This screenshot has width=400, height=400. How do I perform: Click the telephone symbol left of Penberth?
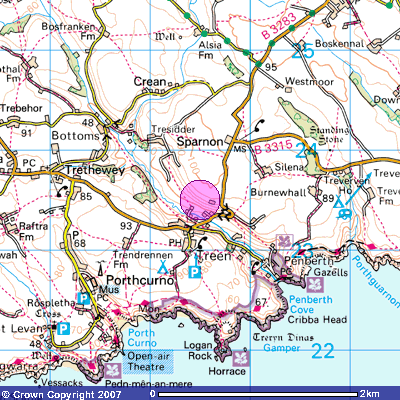pos(256,268)
